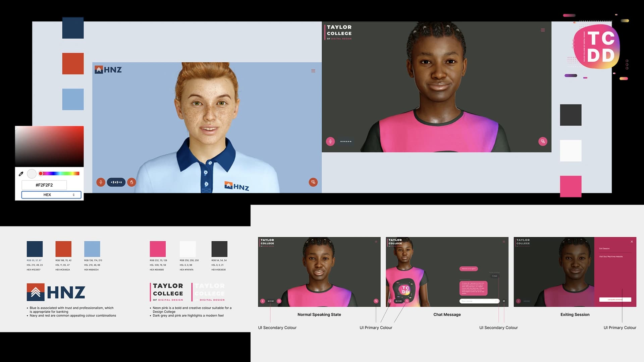Select small blue swatch labeled HEX #88AED4
The image size is (644, 362).
[x=92, y=249]
